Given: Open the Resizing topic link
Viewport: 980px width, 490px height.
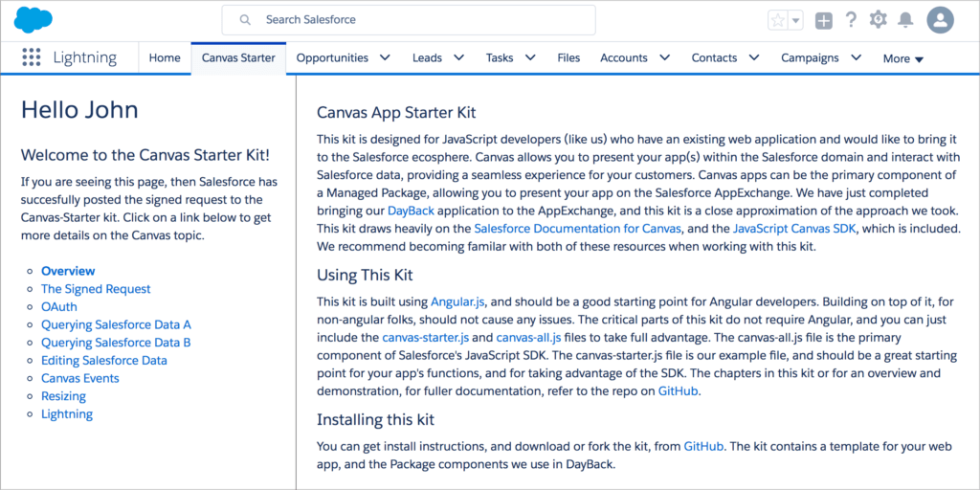Looking at the screenshot, I should [64, 396].
